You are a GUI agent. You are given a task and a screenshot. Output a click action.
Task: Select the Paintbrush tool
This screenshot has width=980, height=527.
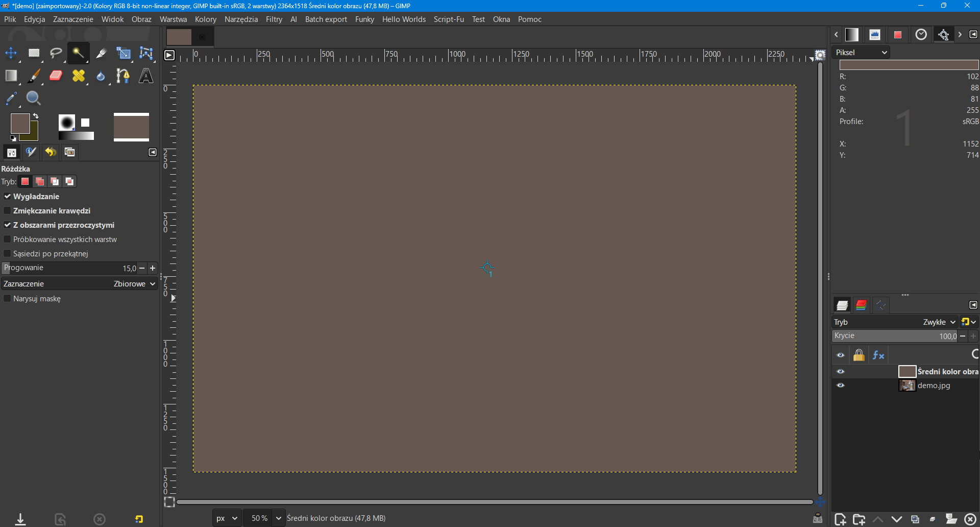point(34,76)
